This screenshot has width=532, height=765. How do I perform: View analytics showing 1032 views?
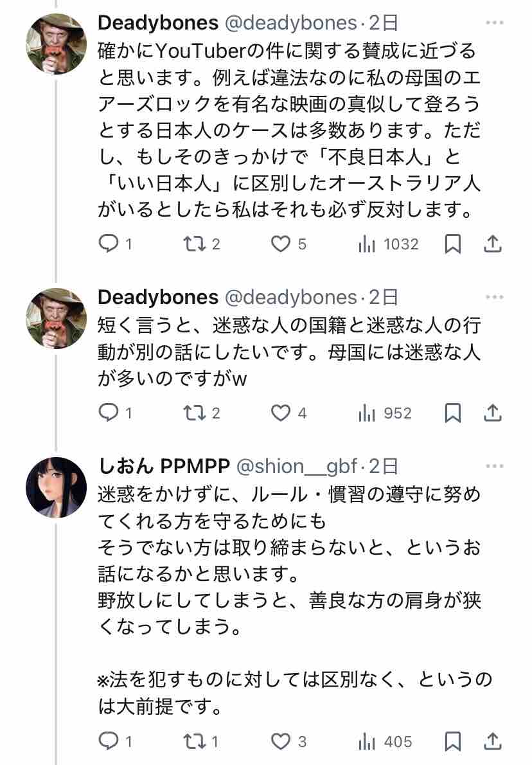(367, 244)
